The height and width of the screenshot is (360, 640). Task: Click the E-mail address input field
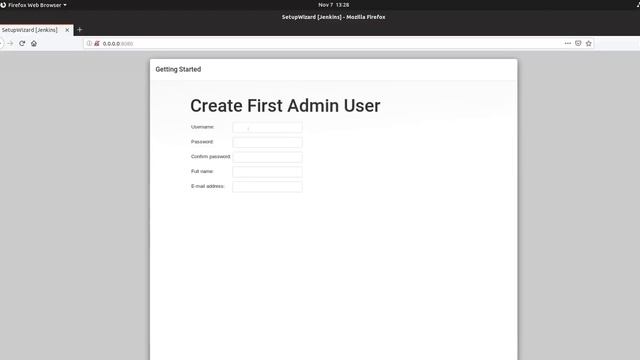[267, 187]
